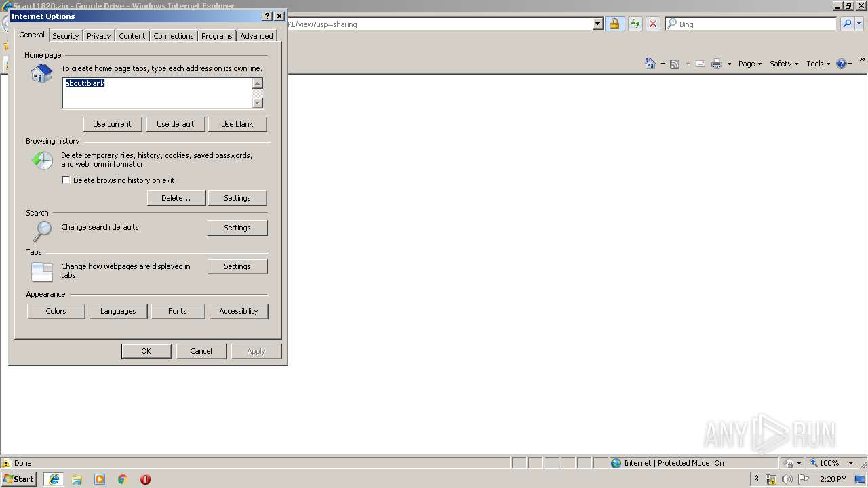Click the Home icon in command bar
This screenshot has height=488, width=868.
650,64
